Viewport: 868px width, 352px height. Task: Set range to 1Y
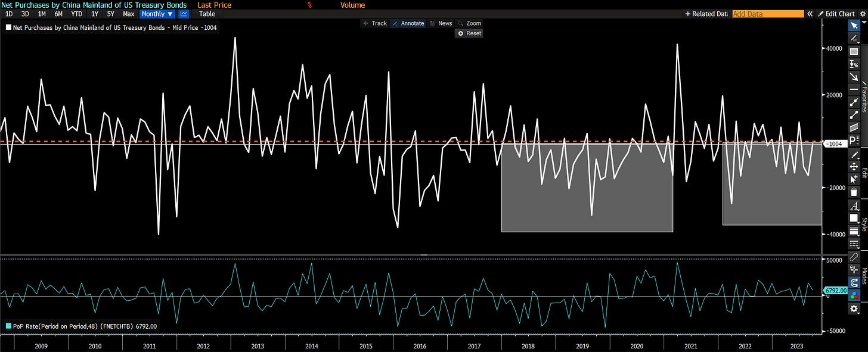point(95,14)
